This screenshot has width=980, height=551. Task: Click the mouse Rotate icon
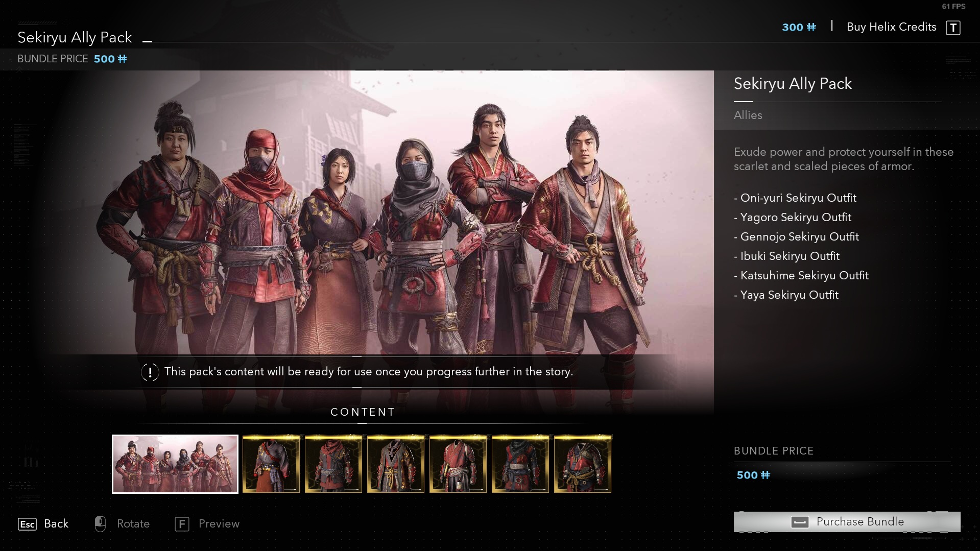click(x=100, y=523)
